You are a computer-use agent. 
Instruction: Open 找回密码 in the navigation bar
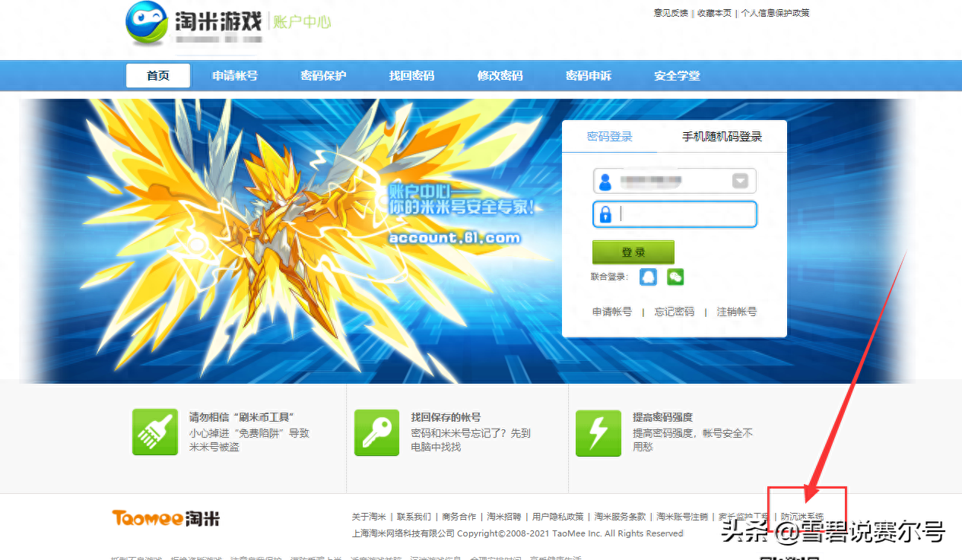(411, 76)
